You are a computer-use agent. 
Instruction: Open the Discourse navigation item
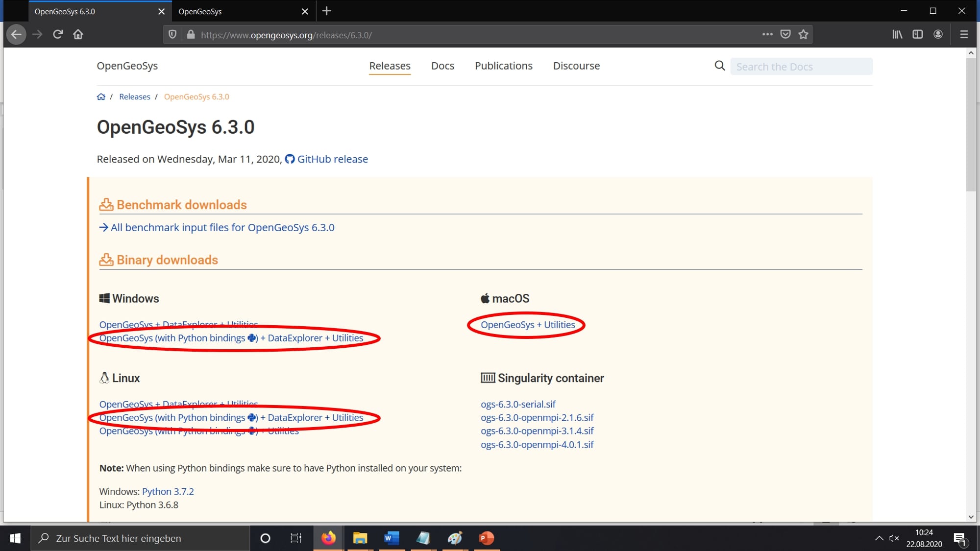576,66
